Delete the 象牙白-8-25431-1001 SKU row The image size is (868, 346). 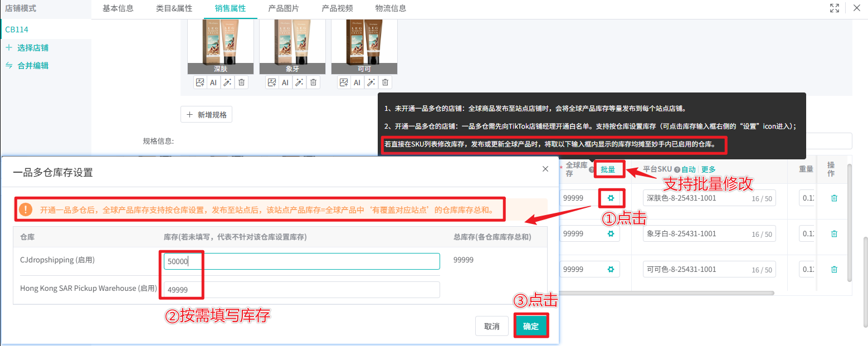(834, 233)
